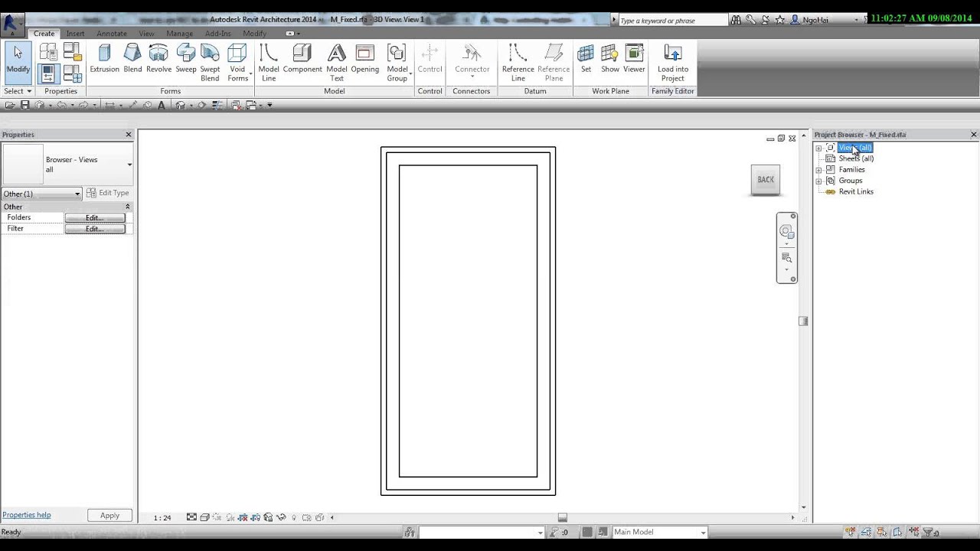Open the work plane Viewer
The height and width of the screenshot is (551, 980).
tap(634, 59)
